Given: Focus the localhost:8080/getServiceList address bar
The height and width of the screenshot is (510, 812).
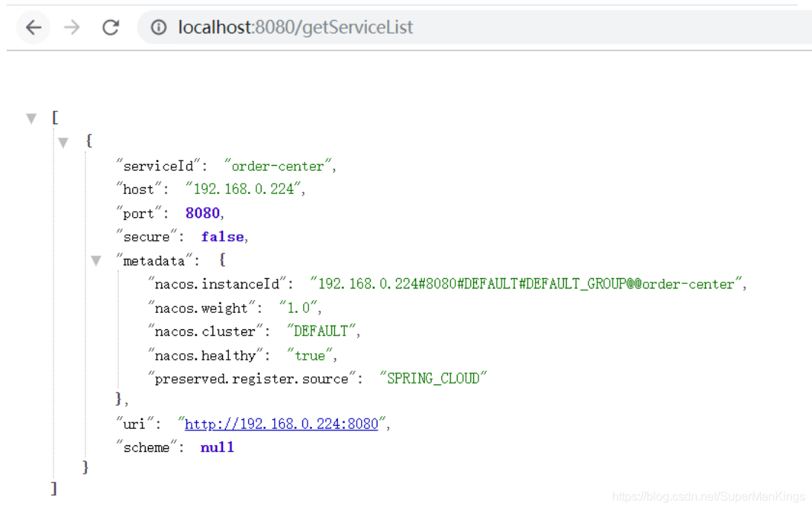Looking at the screenshot, I should click(x=474, y=28).
